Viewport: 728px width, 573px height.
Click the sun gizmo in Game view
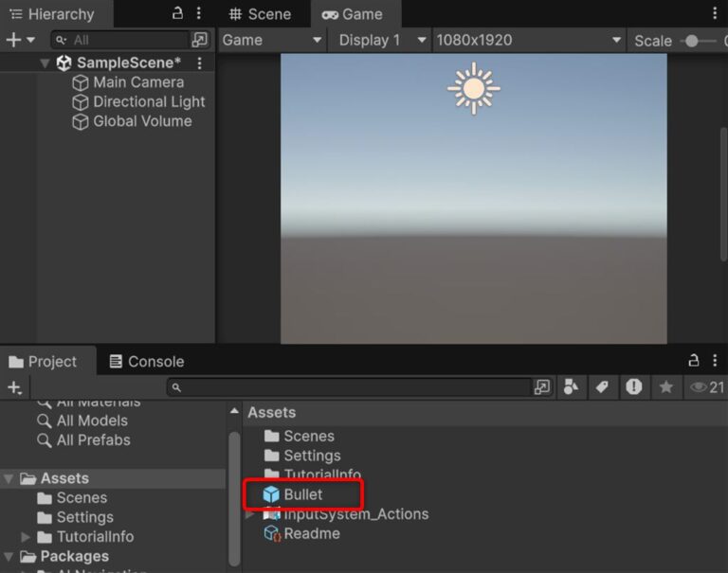tap(474, 88)
